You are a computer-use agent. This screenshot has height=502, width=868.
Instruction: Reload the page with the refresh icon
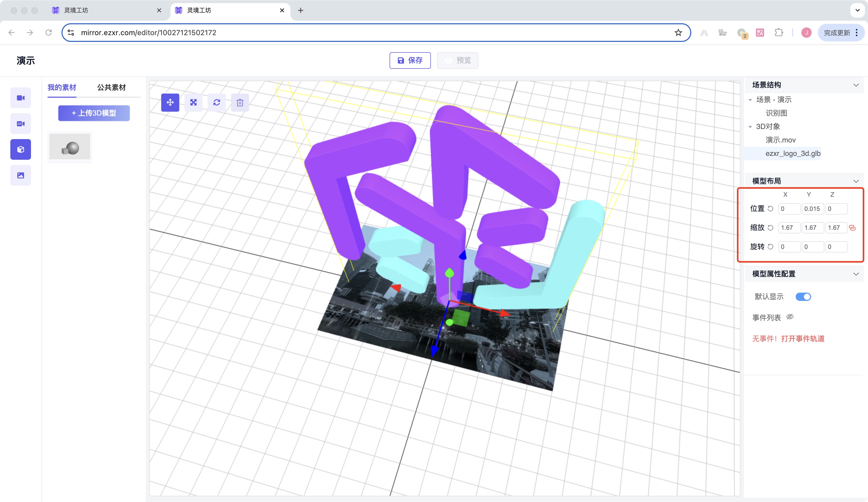49,32
